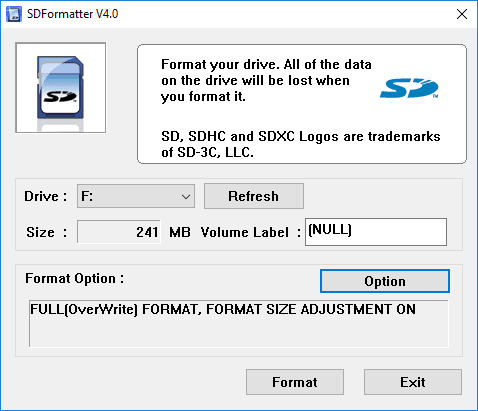Click the 'Format your drive' warning text

click(266, 81)
